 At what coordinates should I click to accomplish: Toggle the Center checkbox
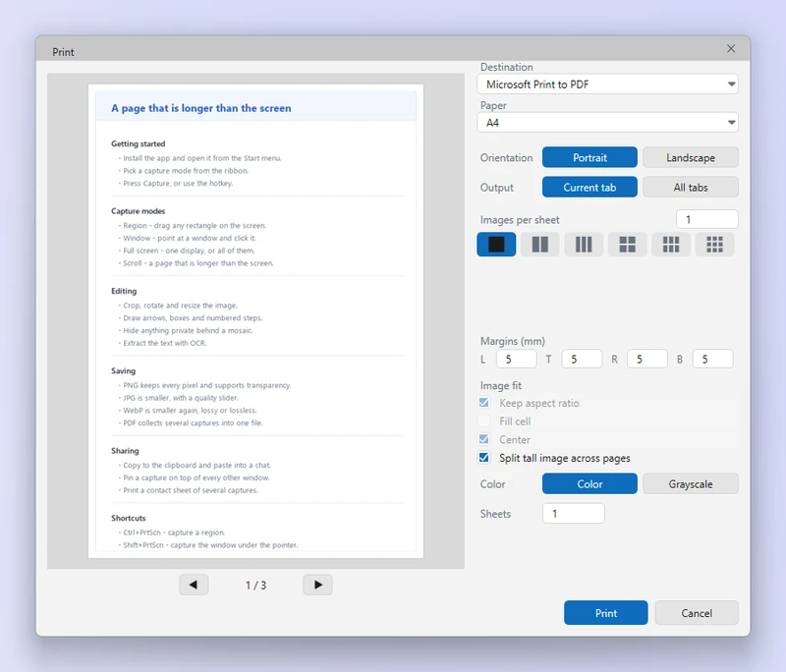point(484,439)
